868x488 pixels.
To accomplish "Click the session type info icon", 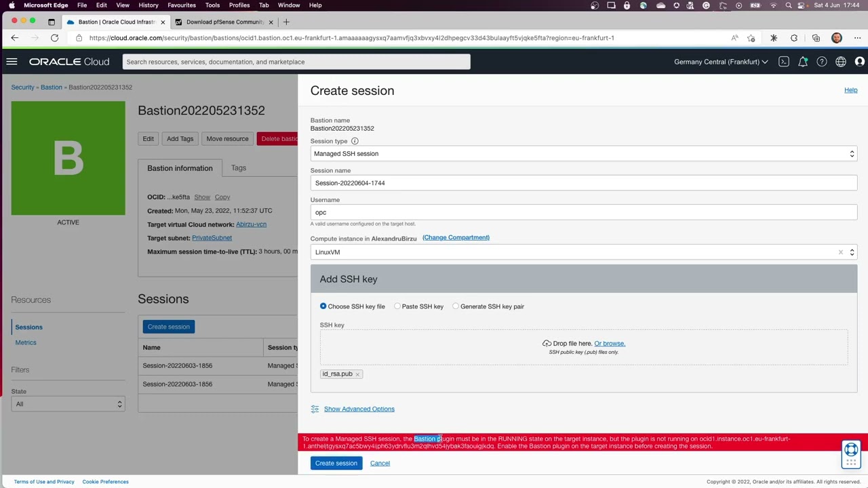I will pyautogui.click(x=355, y=141).
